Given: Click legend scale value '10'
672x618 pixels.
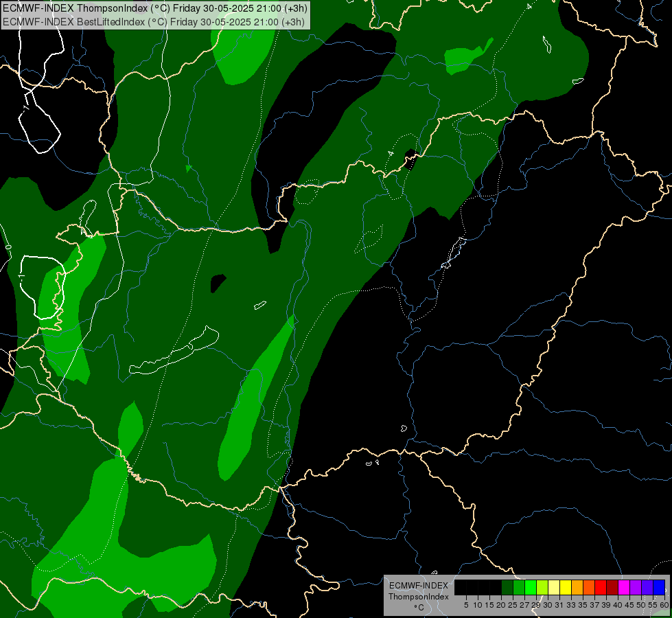Looking at the screenshot, I should pyautogui.click(x=478, y=605).
